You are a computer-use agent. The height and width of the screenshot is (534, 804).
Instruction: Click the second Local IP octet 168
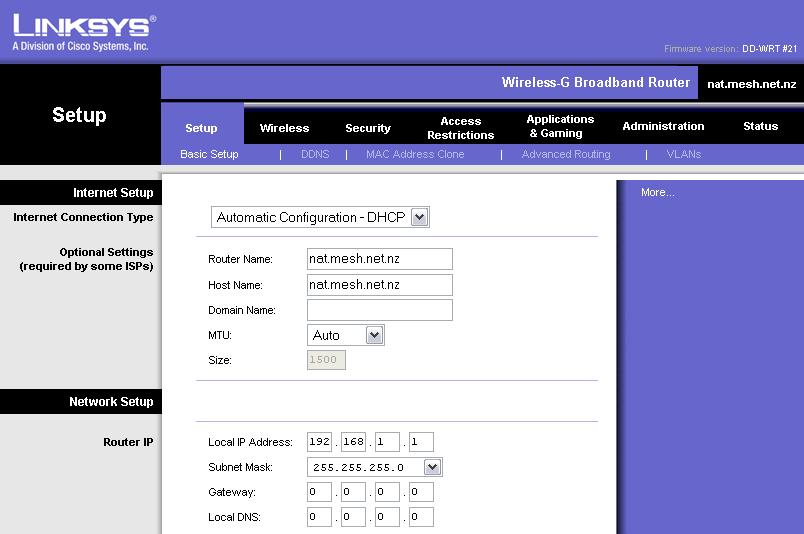[x=353, y=442]
